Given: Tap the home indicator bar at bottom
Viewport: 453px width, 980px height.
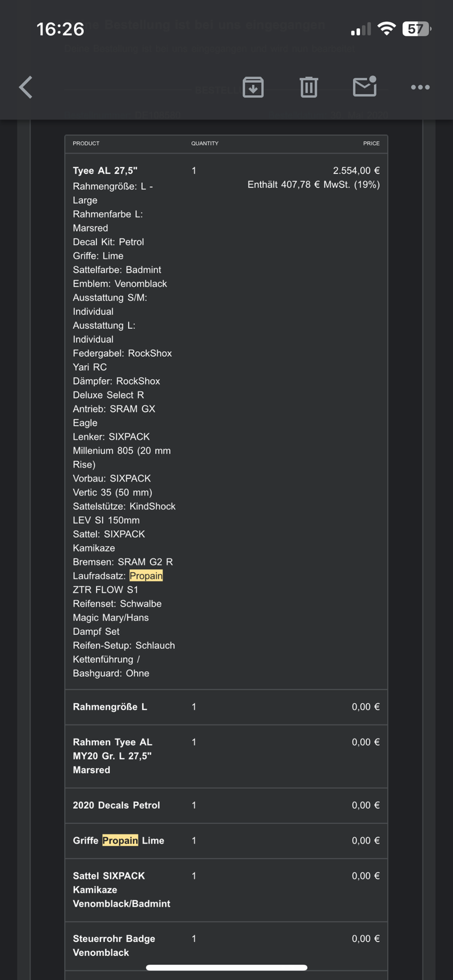Looking at the screenshot, I should tap(226, 967).
